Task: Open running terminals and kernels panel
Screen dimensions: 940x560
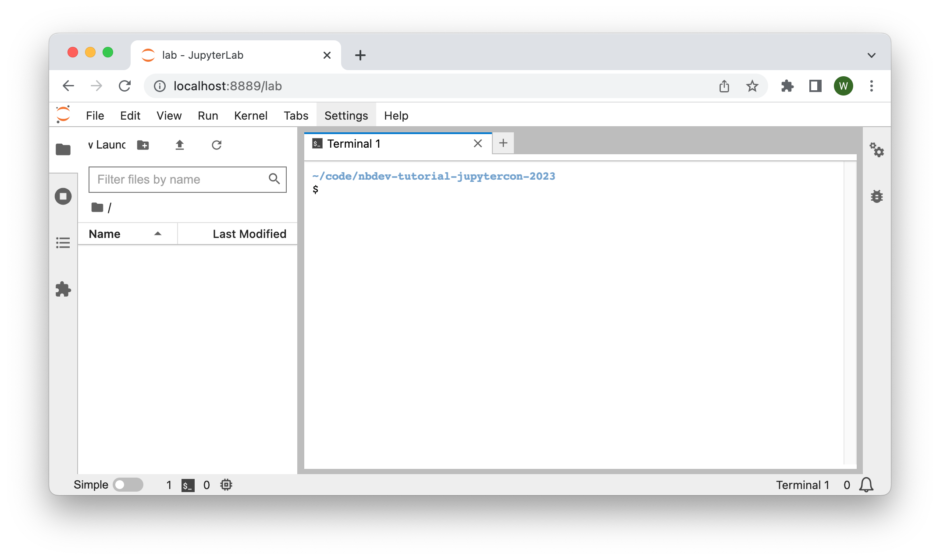Action: (63, 196)
